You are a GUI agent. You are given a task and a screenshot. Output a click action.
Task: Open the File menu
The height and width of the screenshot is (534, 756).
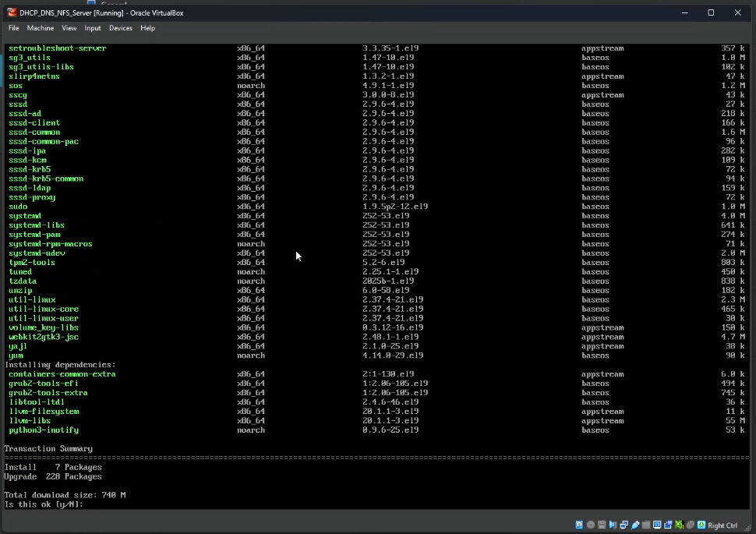13,28
